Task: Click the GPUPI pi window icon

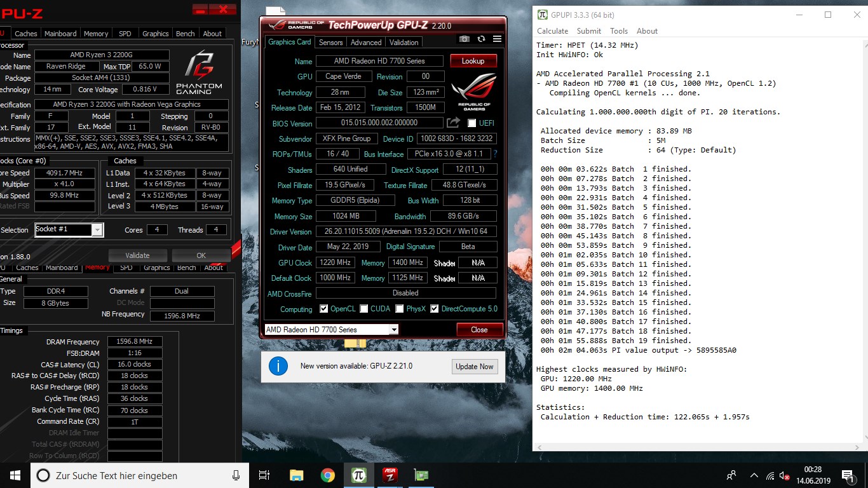Action: [543, 15]
